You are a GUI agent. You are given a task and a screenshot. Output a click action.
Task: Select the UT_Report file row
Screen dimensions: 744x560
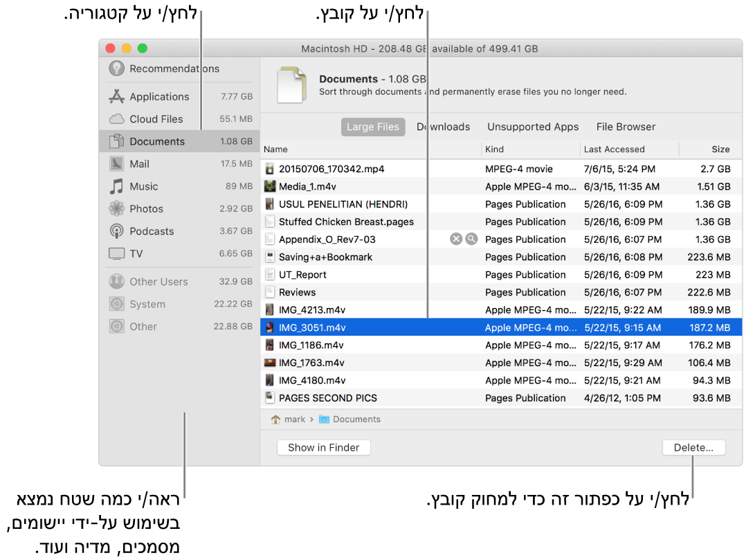501,274
